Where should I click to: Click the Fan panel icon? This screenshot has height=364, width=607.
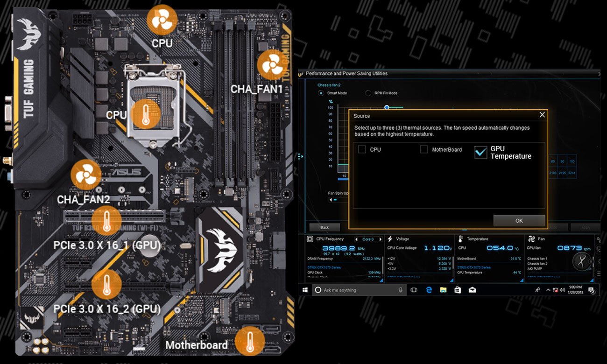(531, 239)
